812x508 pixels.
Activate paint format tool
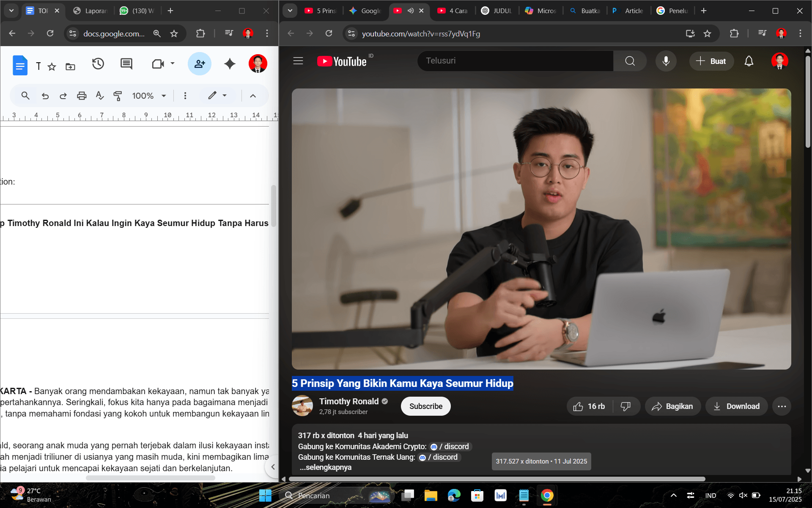pyautogui.click(x=118, y=96)
